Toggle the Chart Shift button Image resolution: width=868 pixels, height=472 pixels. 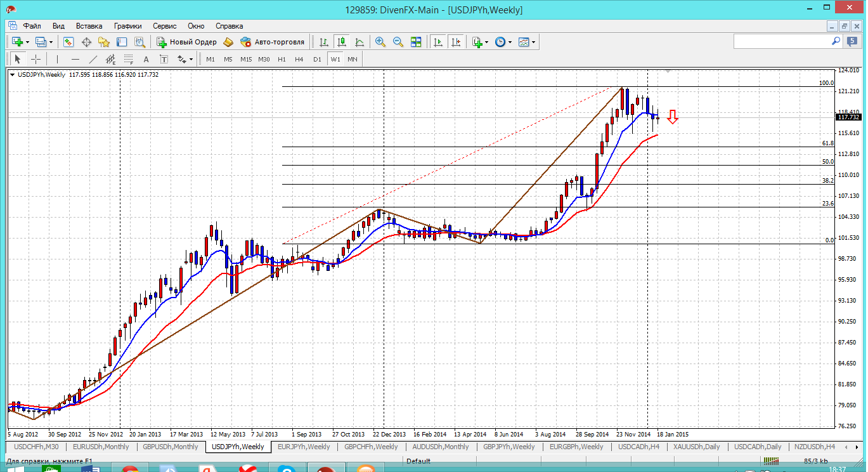[x=456, y=42]
